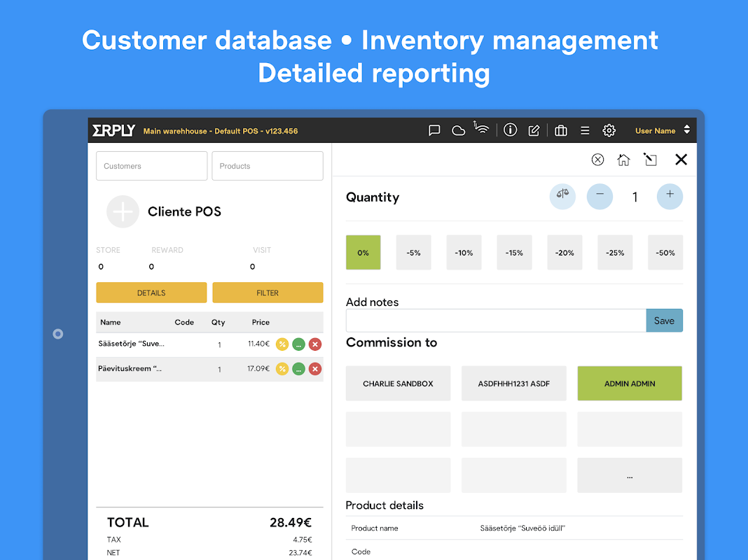748x560 pixels.
Task: Show more employees with the ... button
Action: (629, 475)
